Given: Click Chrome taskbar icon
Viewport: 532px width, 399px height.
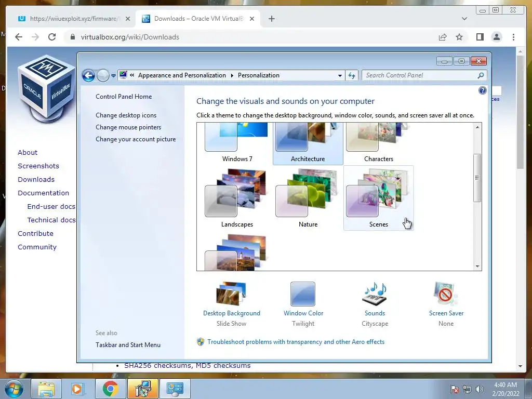Looking at the screenshot, I should point(110,389).
